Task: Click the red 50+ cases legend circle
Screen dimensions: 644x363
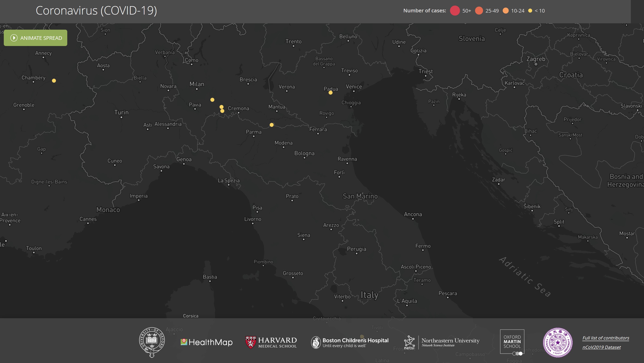Action: (x=455, y=11)
